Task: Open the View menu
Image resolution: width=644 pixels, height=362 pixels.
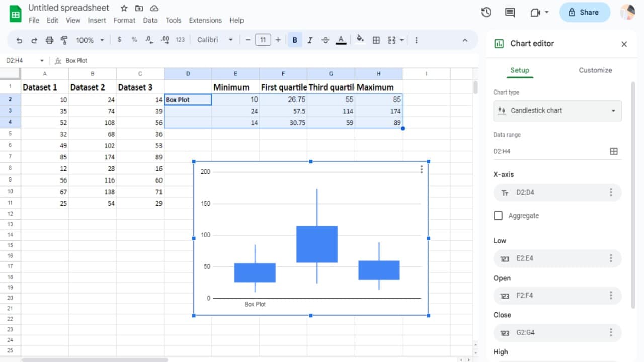Action: click(73, 20)
